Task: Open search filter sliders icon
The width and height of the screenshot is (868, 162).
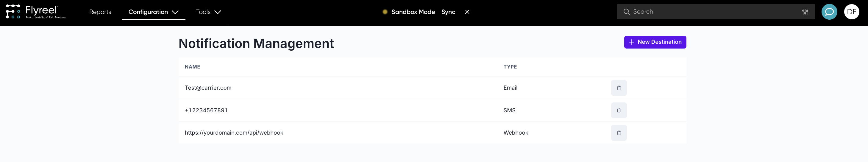Action: 805,12
